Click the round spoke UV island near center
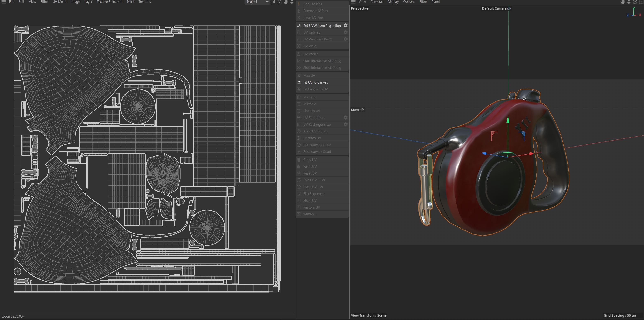Image resolution: width=644 pixels, height=320 pixels. (x=138, y=107)
